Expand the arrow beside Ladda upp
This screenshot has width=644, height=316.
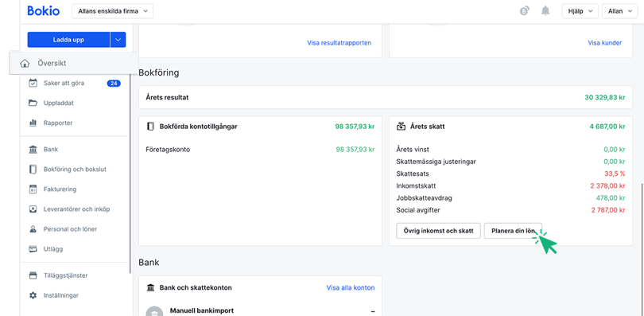118,40
